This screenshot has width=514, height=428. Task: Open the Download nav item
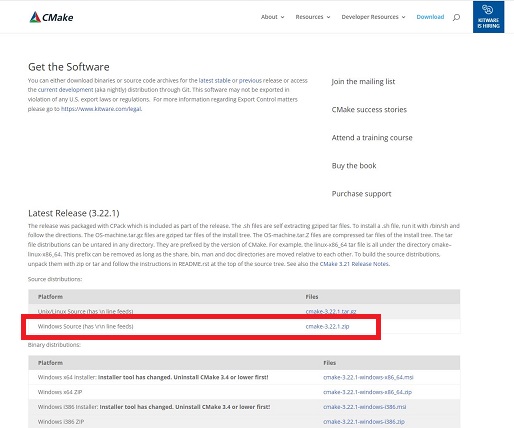pyautogui.click(x=430, y=17)
